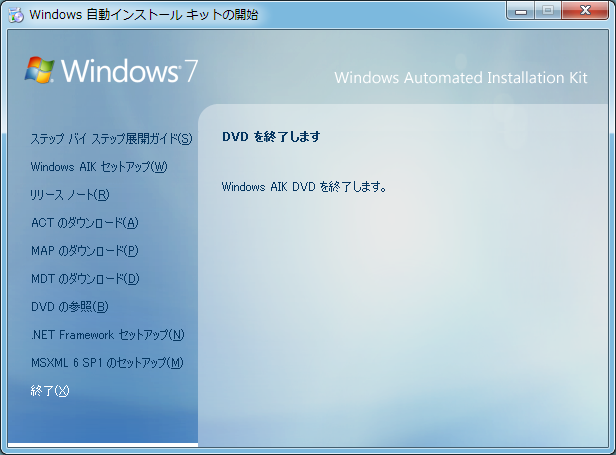The height and width of the screenshot is (455, 616).
Task: Click the disabled maximize button
Action: pyautogui.click(x=547, y=11)
